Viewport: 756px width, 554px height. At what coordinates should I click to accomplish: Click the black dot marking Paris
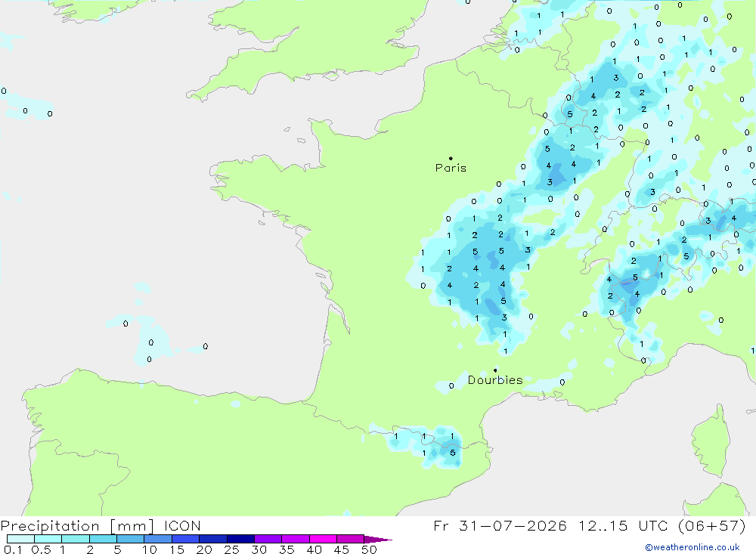pyautogui.click(x=451, y=158)
